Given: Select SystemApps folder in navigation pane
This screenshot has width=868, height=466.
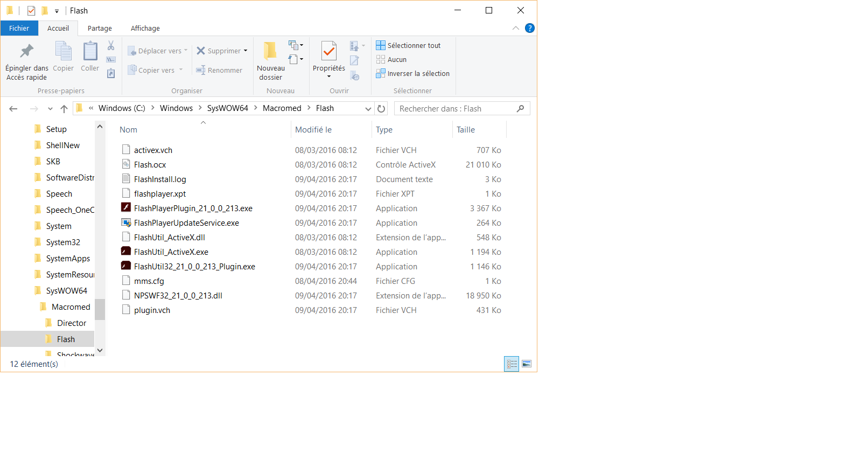Looking at the screenshot, I should point(68,259).
